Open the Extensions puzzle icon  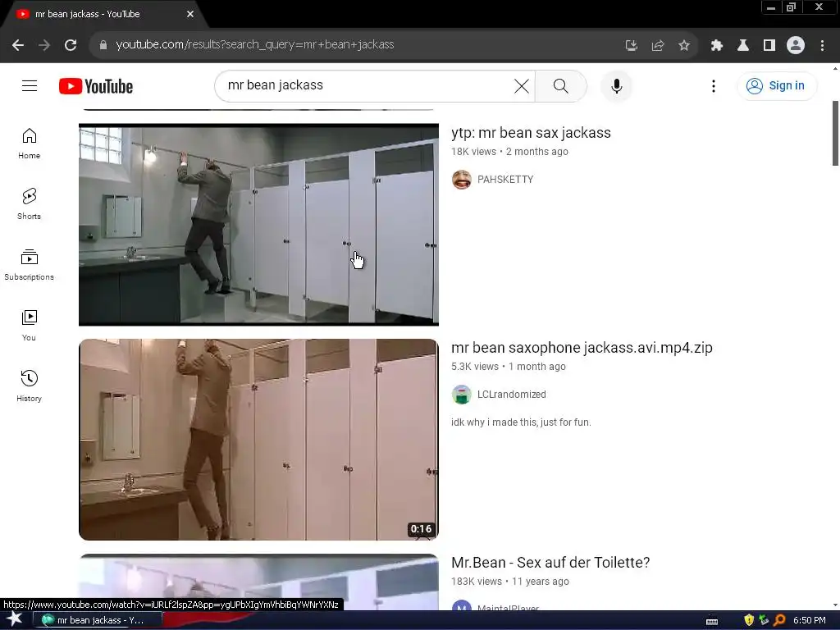point(717,45)
